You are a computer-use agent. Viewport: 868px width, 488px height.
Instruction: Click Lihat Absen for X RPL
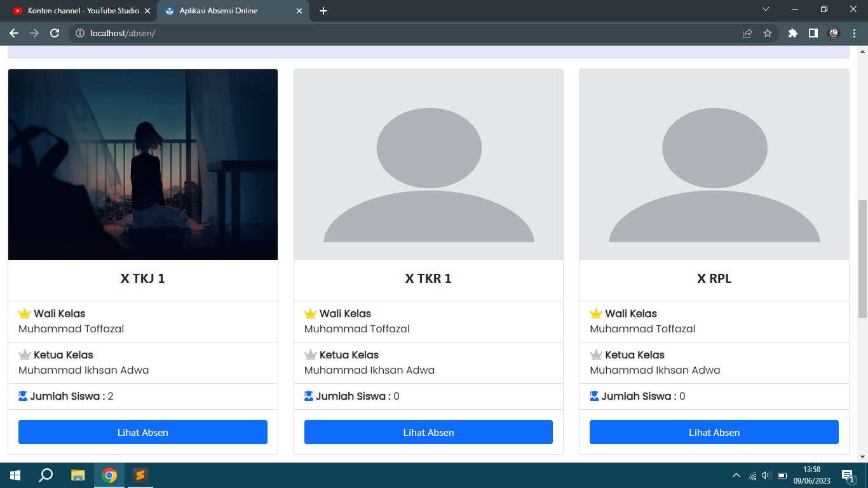714,432
